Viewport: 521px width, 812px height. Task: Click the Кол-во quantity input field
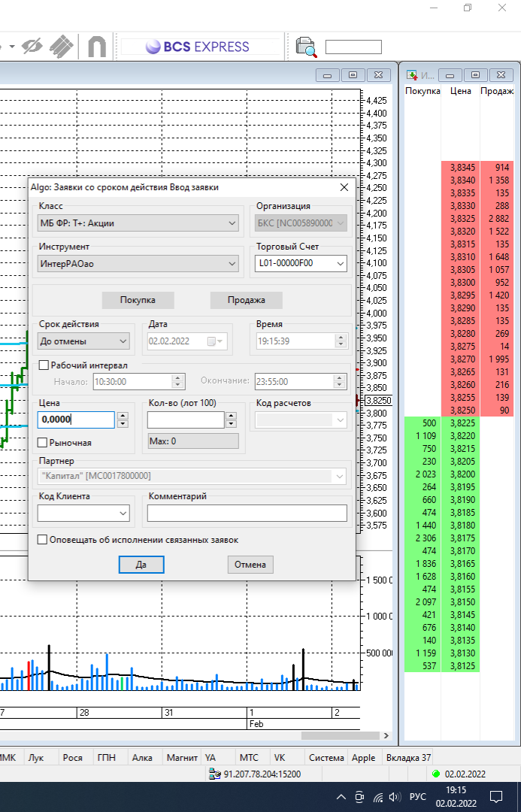point(186,420)
